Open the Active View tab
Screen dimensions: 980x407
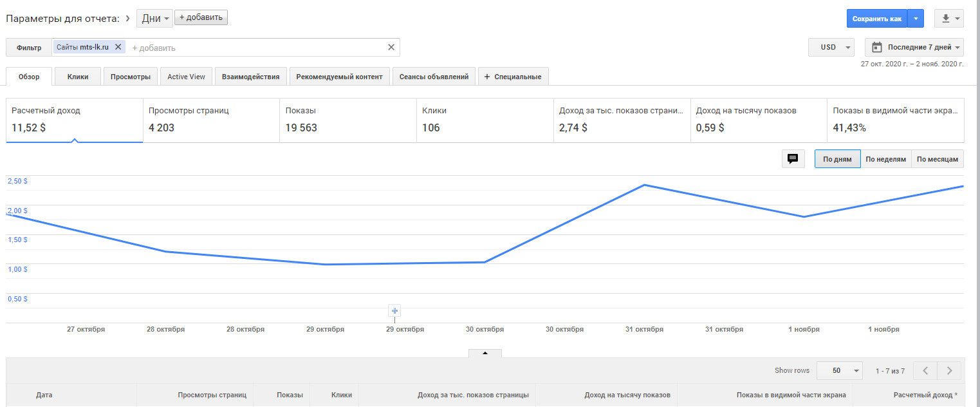tap(186, 77)
